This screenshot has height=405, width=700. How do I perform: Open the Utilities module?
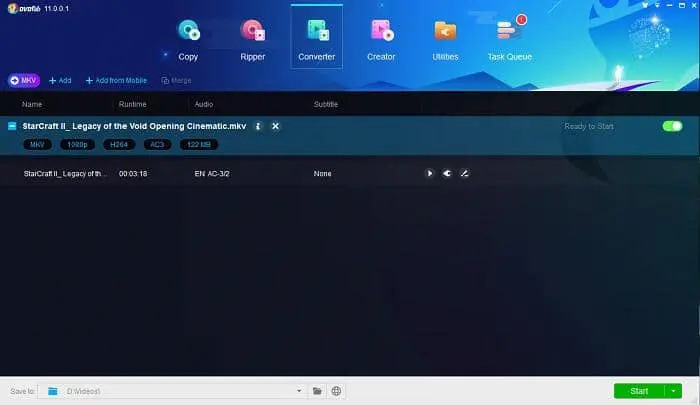coord(445,39)
